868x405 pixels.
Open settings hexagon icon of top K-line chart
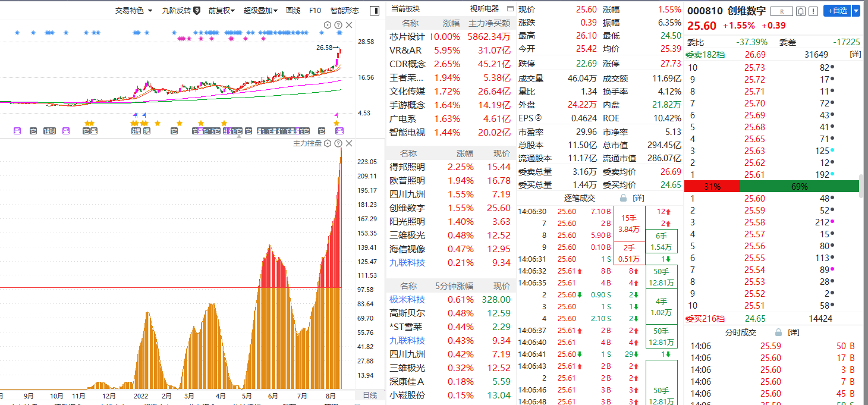click(327, 25)
